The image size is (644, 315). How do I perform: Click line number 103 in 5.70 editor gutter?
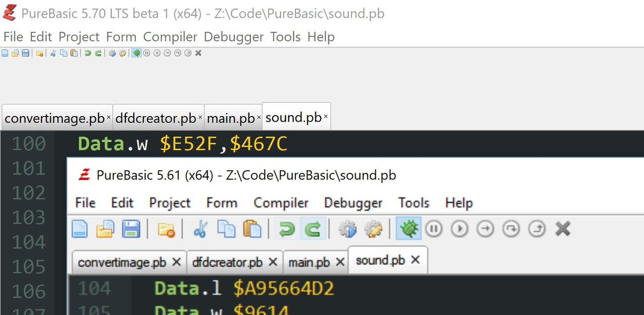29,218
